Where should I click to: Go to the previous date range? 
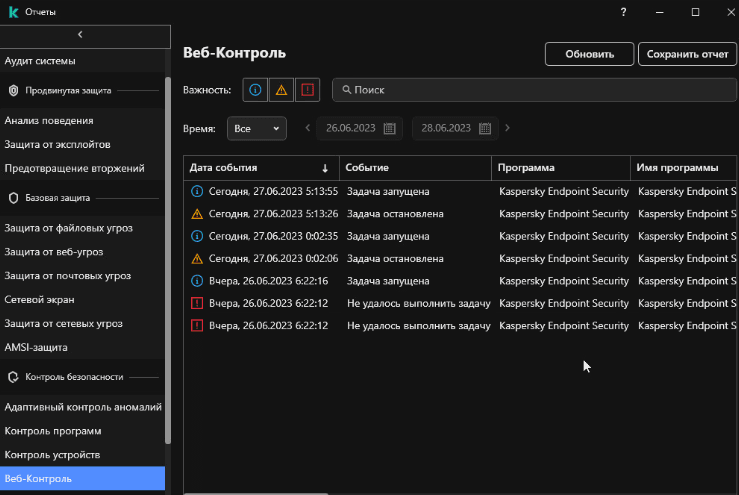[x=307, y=128]
